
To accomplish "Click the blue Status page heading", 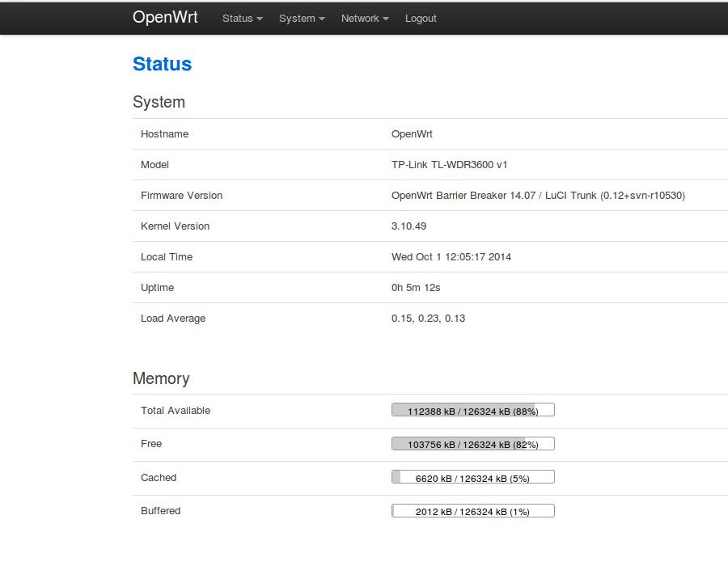I will coord(162,64).
